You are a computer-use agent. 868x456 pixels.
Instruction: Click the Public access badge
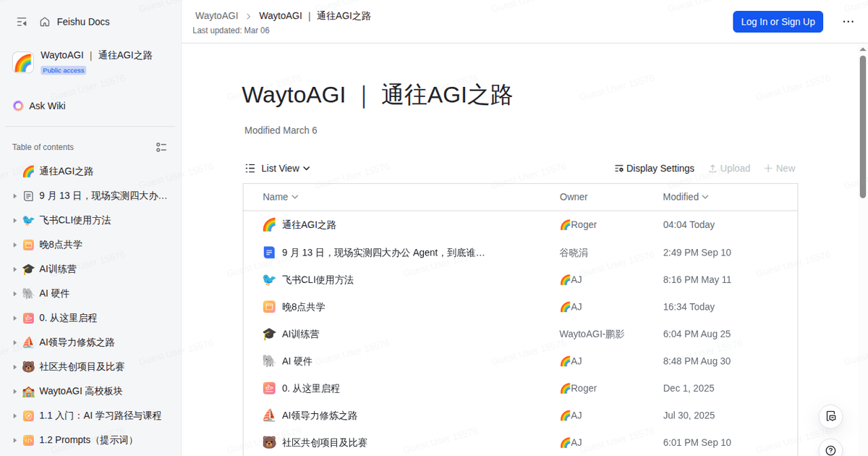click(x=64, y=70)
